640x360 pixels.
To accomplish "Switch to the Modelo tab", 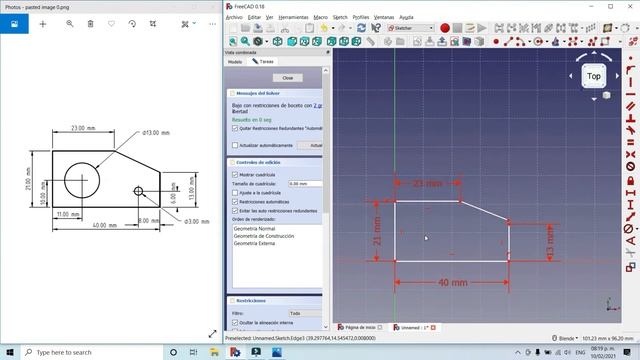I will pos(235,62).
